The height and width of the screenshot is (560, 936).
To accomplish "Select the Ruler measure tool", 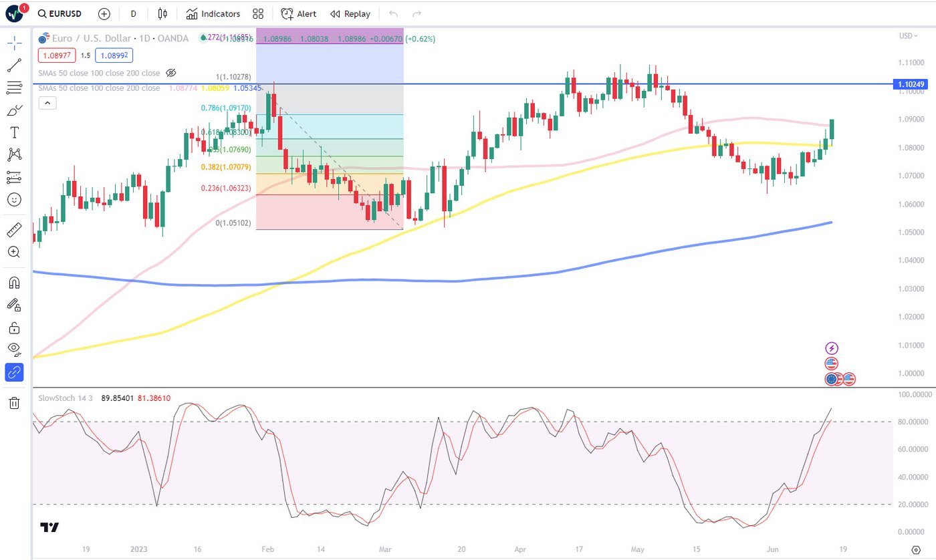I will pyautogui.click(x=14, y=230).
